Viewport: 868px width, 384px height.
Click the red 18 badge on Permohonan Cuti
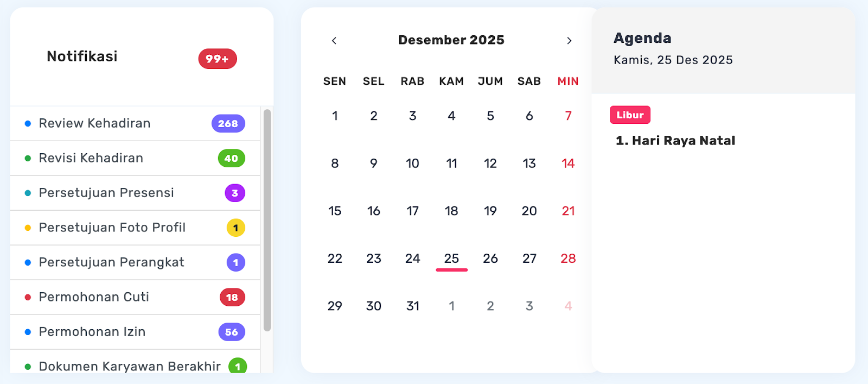[232, 298]
